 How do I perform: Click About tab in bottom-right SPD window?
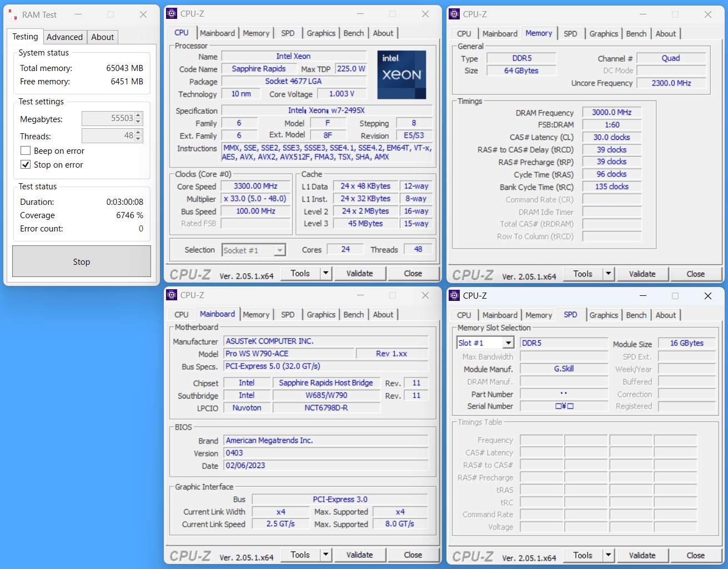coord(666,315)
